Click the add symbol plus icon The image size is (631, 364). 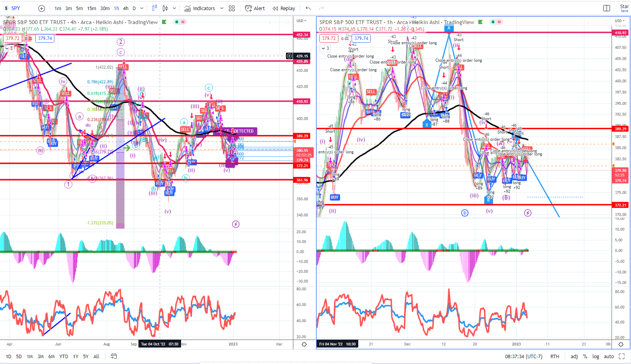(42, 8)
